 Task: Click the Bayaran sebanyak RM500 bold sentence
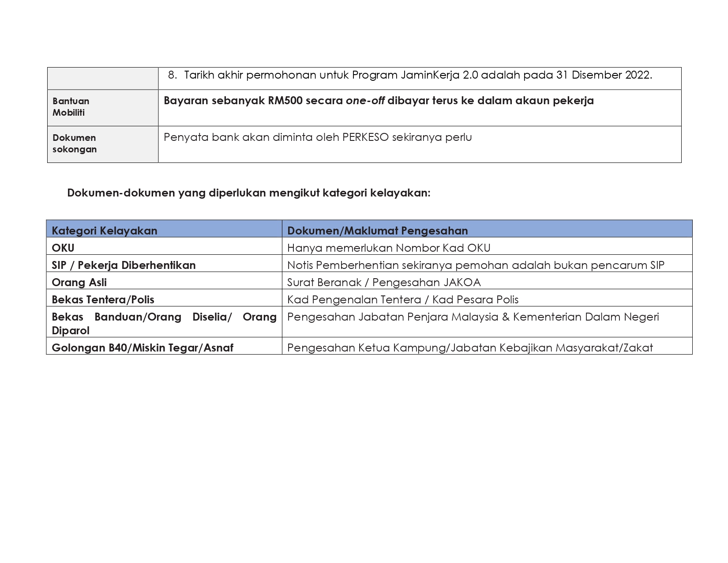point(379,101)
